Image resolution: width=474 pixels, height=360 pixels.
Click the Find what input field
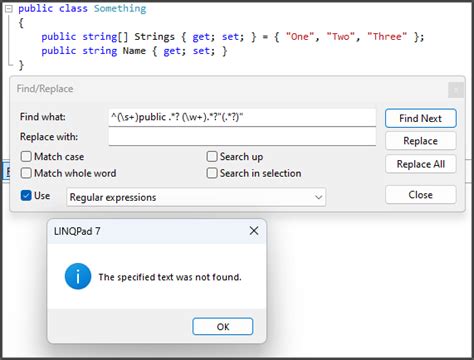pos(242,117)
